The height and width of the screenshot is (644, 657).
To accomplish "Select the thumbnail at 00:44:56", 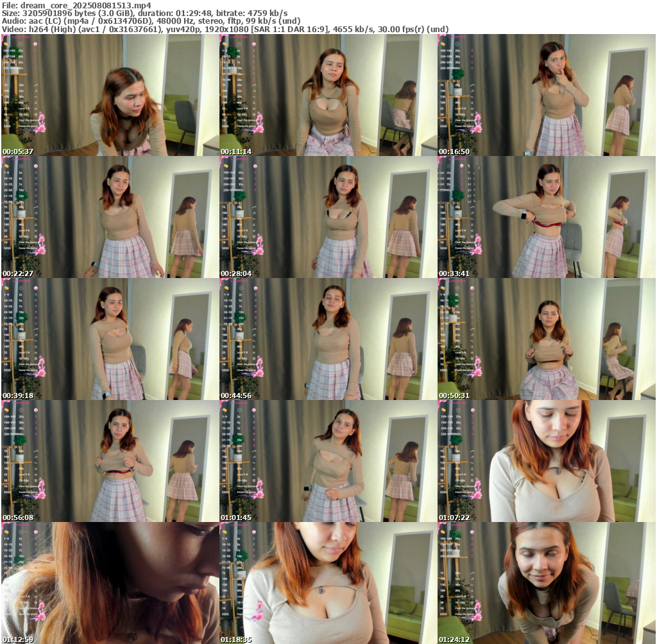I will pos(328,339).
